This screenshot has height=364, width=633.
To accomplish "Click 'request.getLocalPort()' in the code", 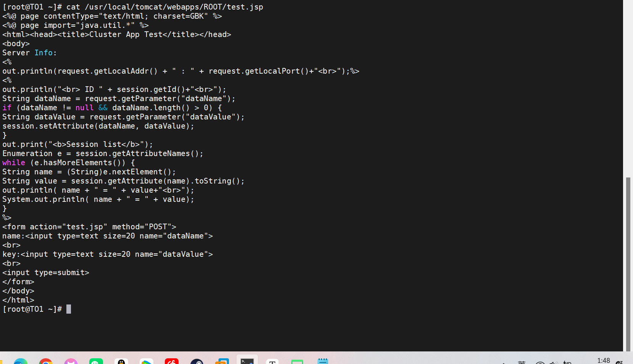I will tap(259, 71).
